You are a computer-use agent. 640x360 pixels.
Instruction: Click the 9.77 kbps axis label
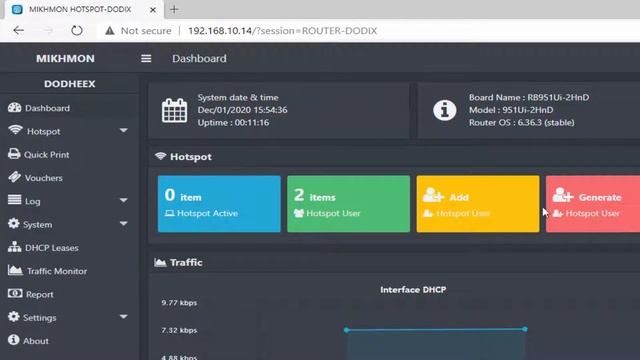tap(179, 303)
